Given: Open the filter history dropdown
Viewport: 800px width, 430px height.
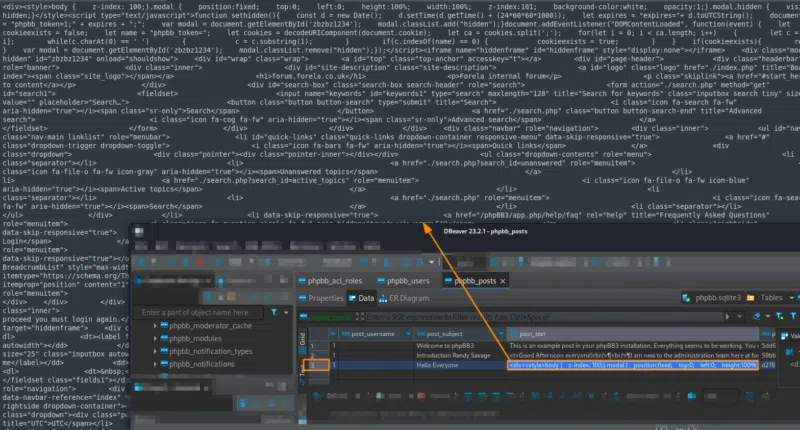Looking at the screenshot, I should click(739, 317).
